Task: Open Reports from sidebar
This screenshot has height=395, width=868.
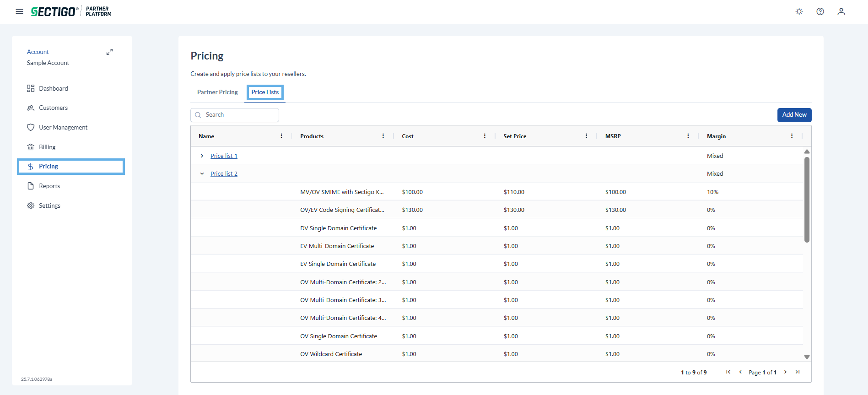Action: point(49,186)
